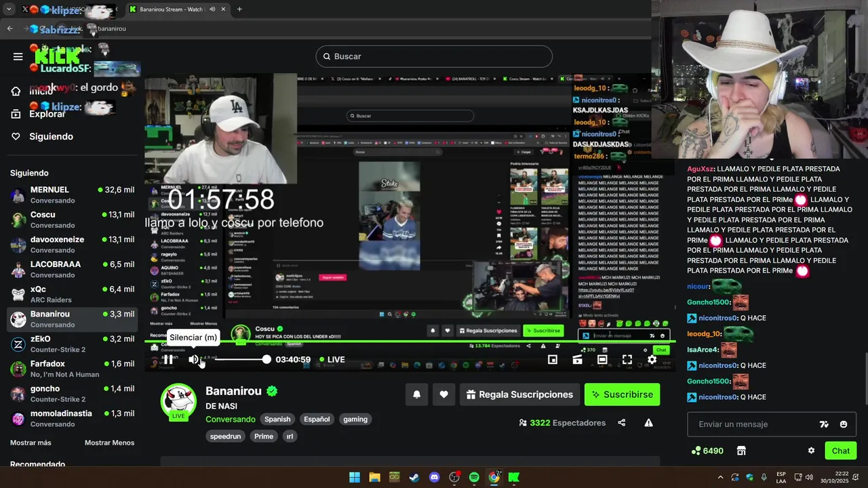Open the Kick hamburger sidebar menu
The height and width of the screenshot is (488, 868).
[x=18, y=56]
